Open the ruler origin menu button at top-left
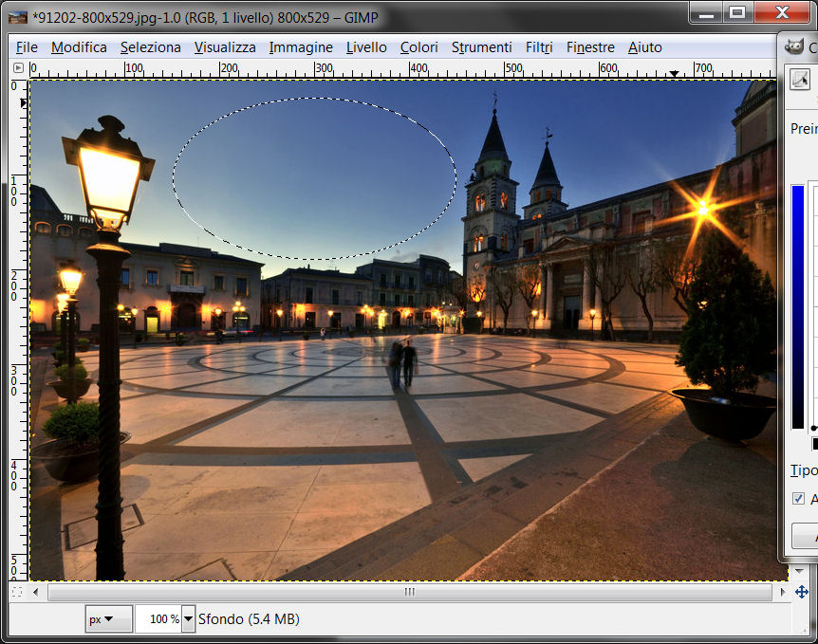Image resolution: width=818 pixels, height=644 pixels. tap(18, 68)
